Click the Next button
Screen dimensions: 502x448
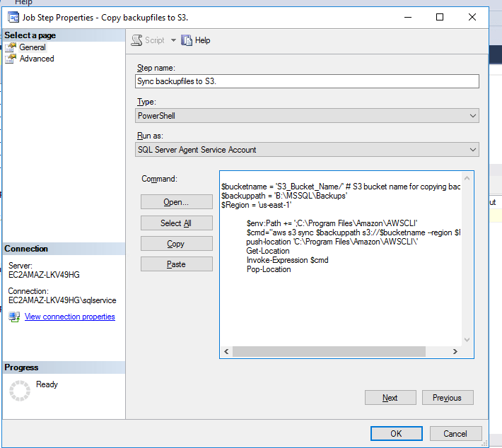[390, 398]
